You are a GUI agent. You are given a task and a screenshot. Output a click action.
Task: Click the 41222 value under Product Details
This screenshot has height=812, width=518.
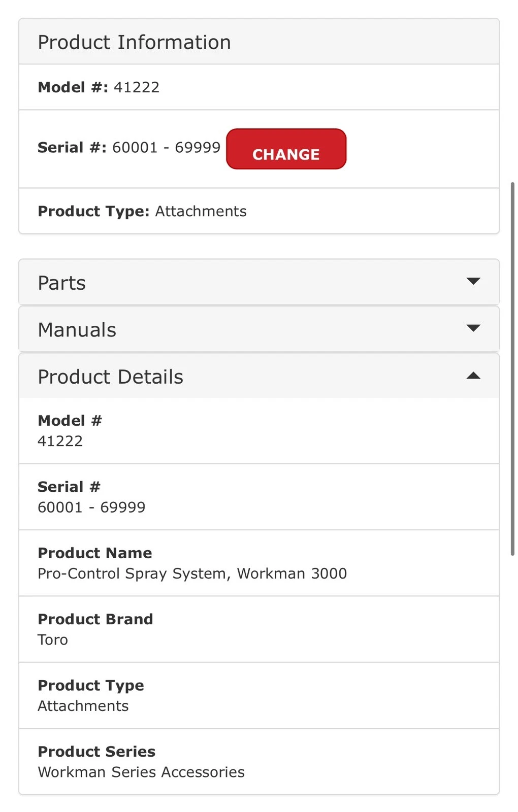[60, 441]
